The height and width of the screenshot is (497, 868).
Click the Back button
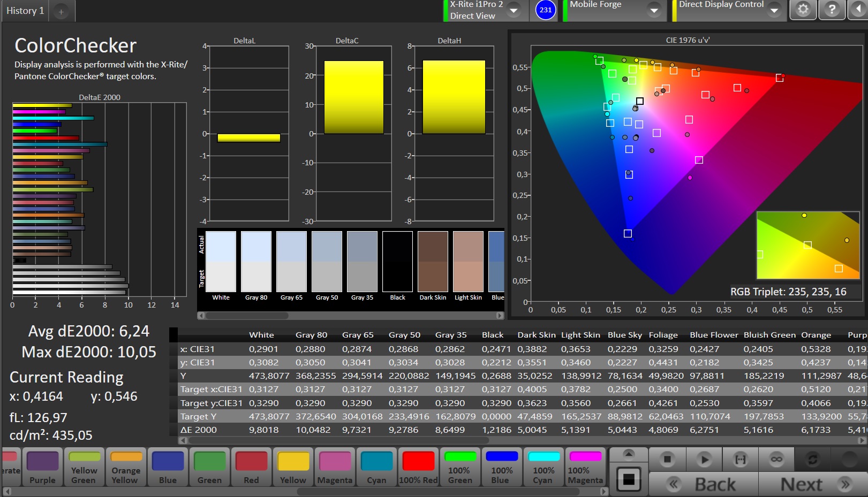tap(703, 484)
